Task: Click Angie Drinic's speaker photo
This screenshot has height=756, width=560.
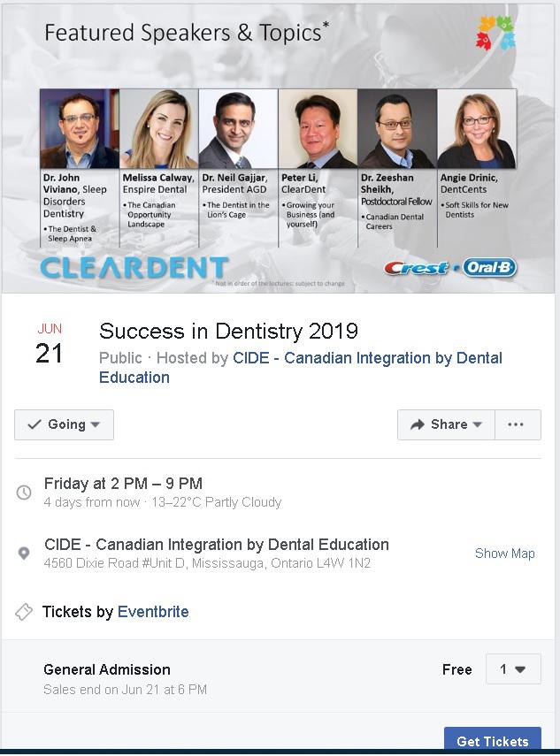Action: pos(477,129)
